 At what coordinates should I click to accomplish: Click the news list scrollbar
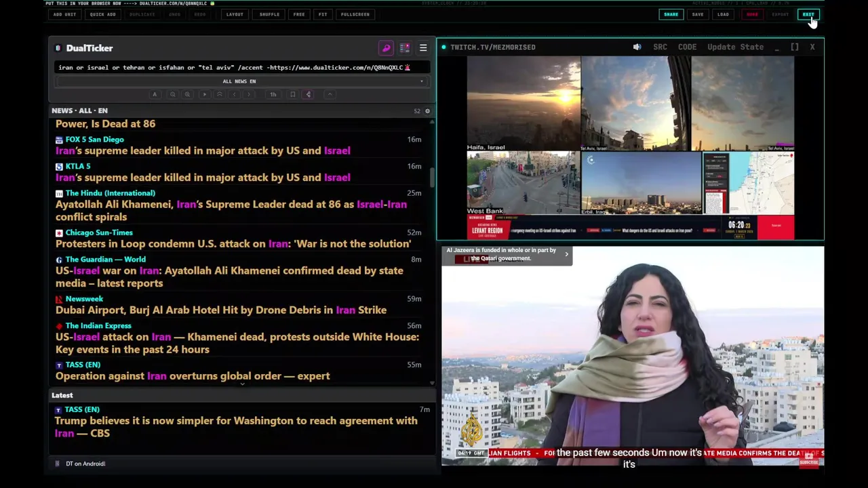[432, 176]
